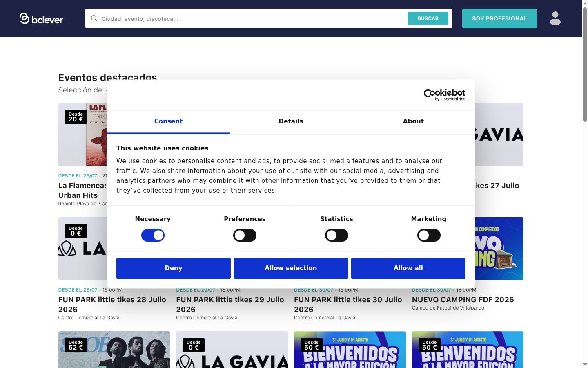Image resolution: width=588 pixels, height=368 pixels.
Task: Open FUN PARK little tikes 29 Julio 2026
Action: coord(230,305)
